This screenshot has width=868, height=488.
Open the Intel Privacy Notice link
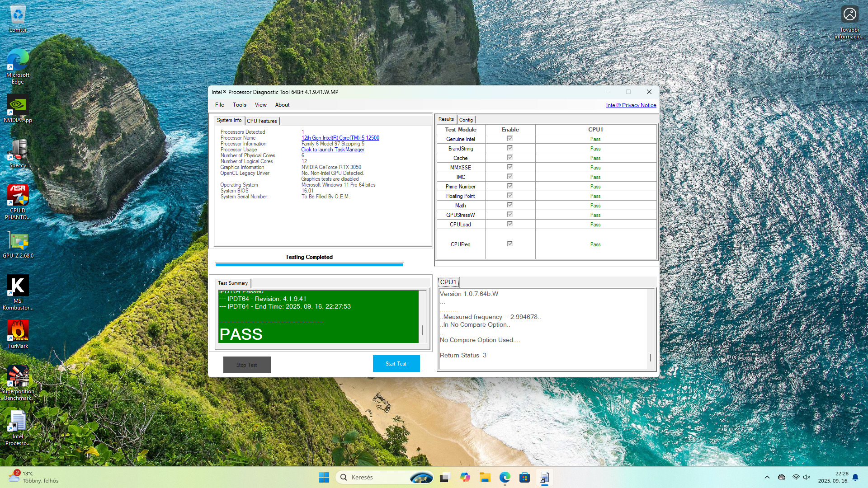click(x=631, y=105)
